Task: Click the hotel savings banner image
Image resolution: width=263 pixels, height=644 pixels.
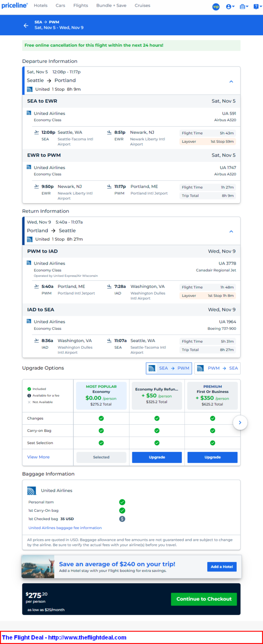Action: [x=38, y=567]
